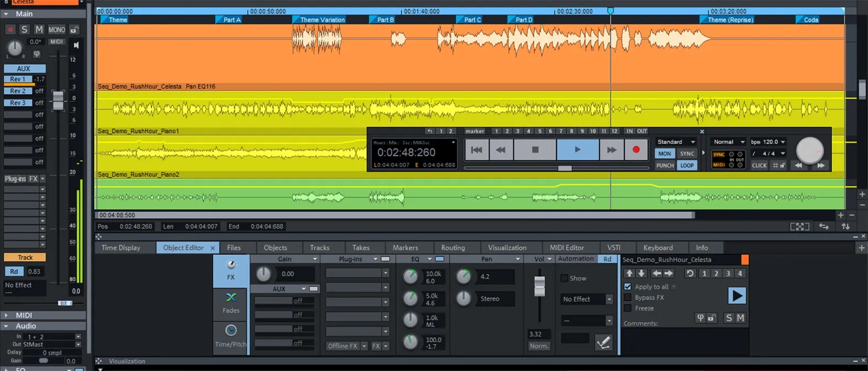Open Time/Pitch section in Object Editor

tap(231, 336)
